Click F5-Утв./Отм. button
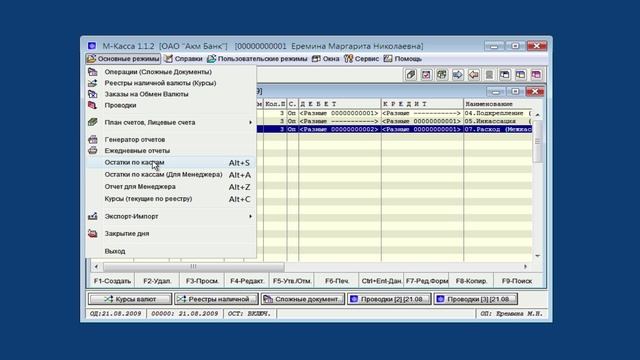 [x=292, y=281]
